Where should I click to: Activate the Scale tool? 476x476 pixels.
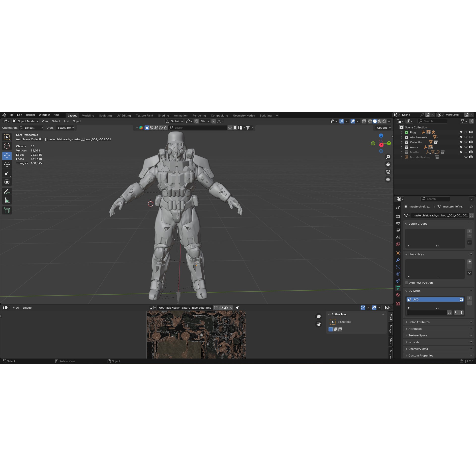pyautogui.click(x=7, y=173)
